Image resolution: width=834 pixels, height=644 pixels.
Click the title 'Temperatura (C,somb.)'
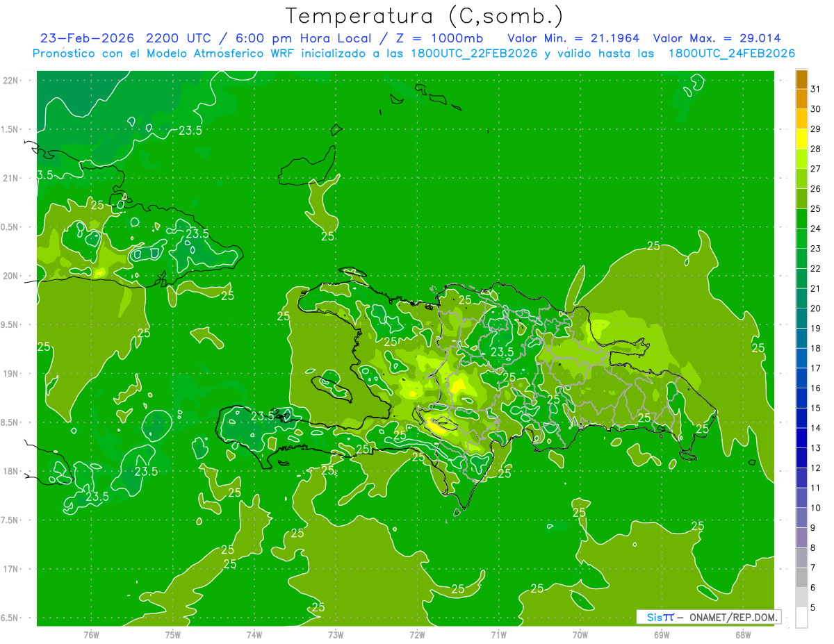coord(424,16)
